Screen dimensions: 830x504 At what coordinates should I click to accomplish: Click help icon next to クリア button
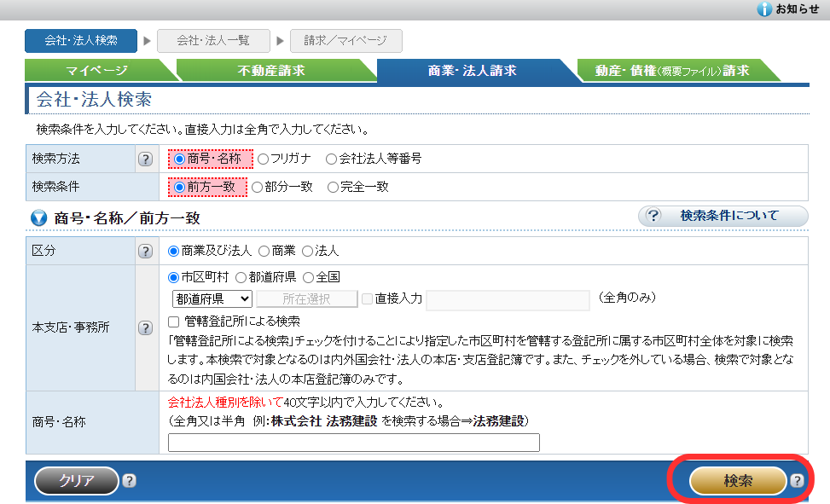pyautogui.click(x=129, y=481)
